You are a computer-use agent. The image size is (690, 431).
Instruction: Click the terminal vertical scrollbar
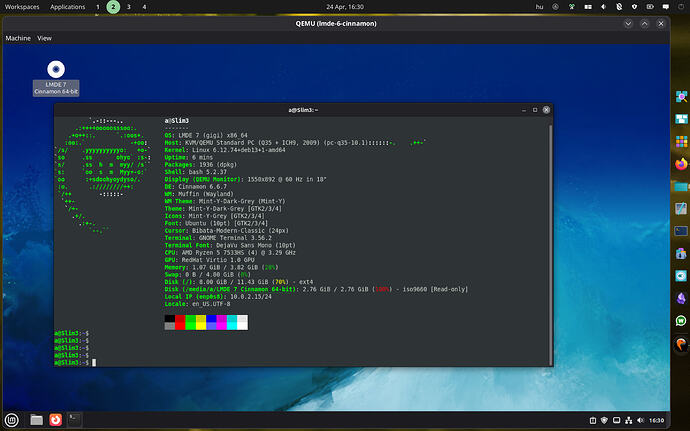tap(550, 244)
